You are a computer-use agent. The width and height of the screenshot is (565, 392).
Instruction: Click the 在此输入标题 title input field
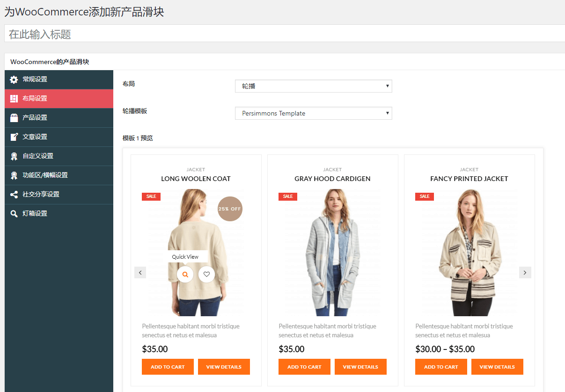click(285, 34)
